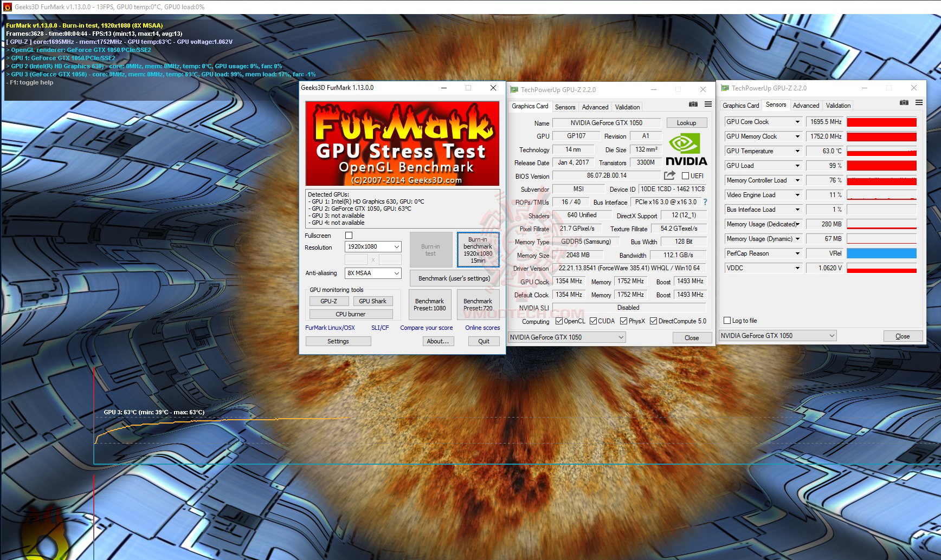Click the Bus Interface question mark icon
The width and height of the screenshot is (941, 560).
point(705,202)
